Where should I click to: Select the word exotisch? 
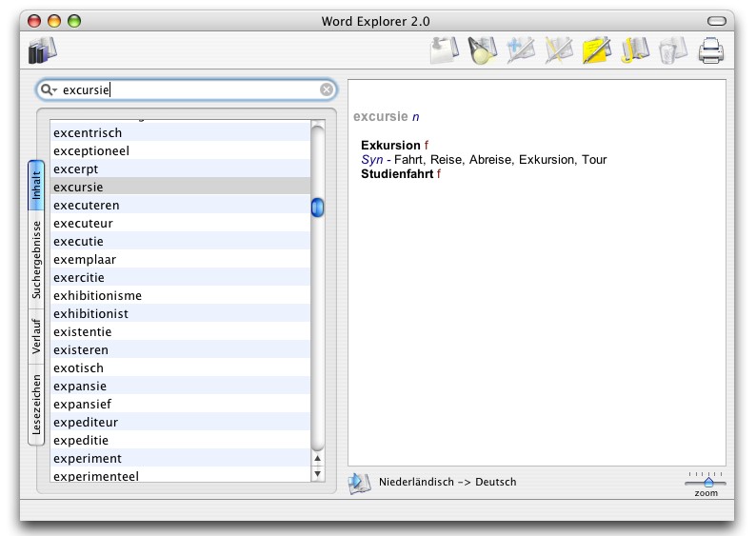tap(180, 367)
